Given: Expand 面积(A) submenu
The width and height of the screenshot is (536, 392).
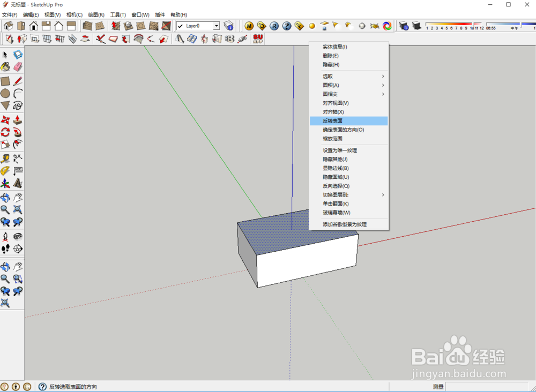Looking at the screenshot, I should (x=349, y=85).
